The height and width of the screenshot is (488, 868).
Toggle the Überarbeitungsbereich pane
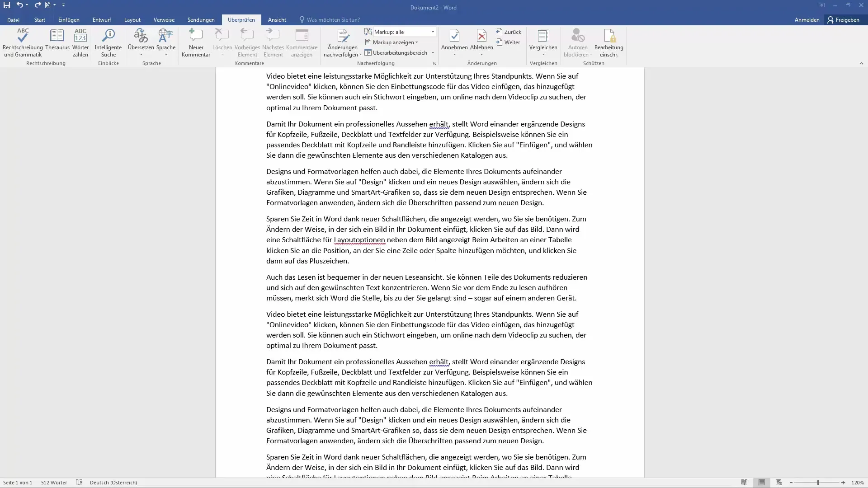coord(396,53)
